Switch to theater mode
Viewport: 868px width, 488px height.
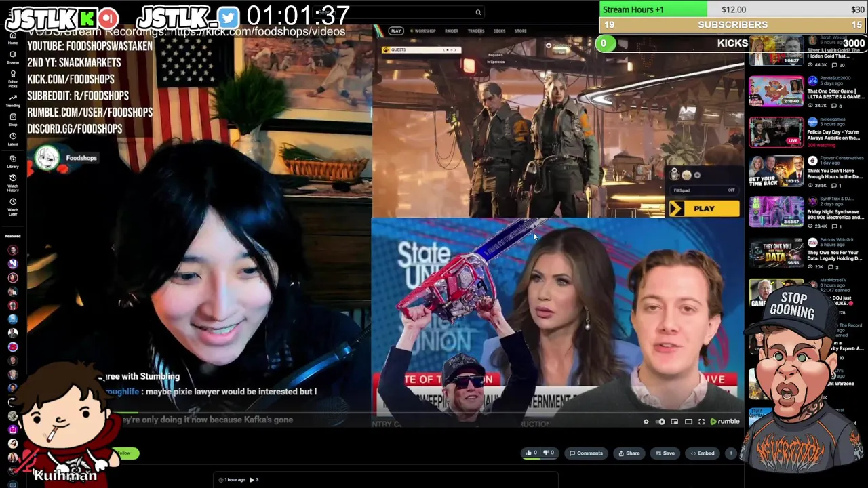[x=688, y=422]
